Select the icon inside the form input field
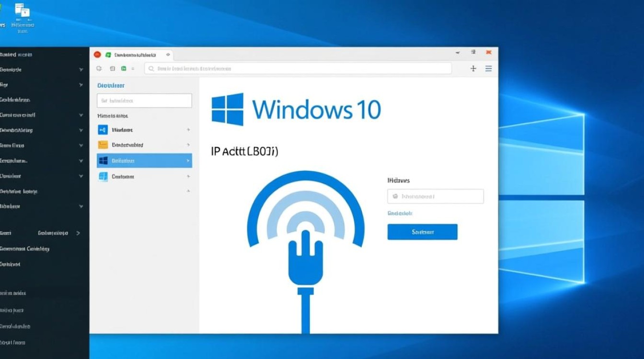The image size is (644, 359). 394,196
